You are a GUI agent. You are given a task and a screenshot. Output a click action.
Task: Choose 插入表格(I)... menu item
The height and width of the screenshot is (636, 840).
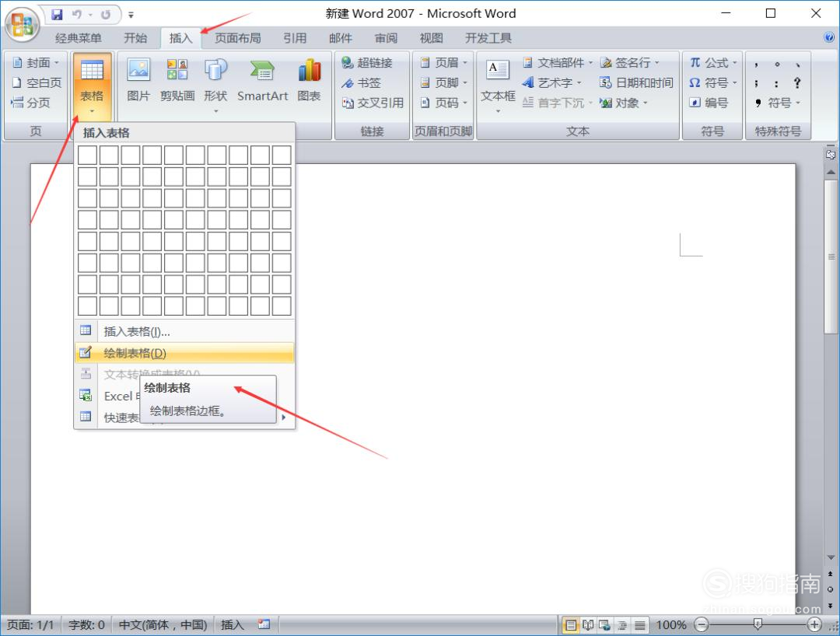click(184, 331)
